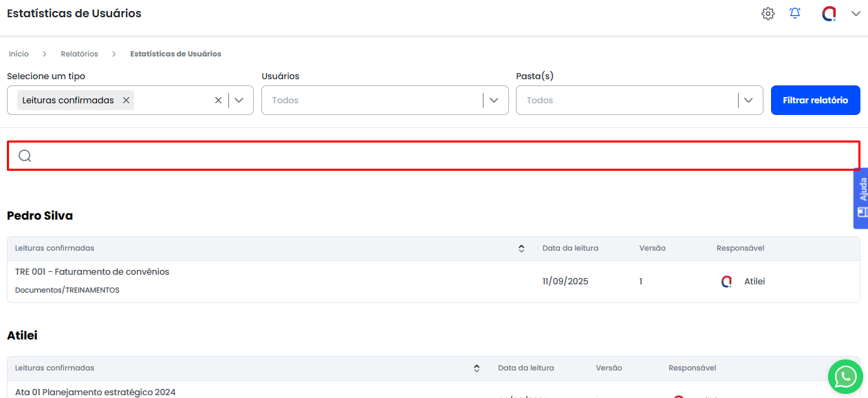Open WhatsApp chat button
This screenshot has height=398, width=868.
coord(845,377)
